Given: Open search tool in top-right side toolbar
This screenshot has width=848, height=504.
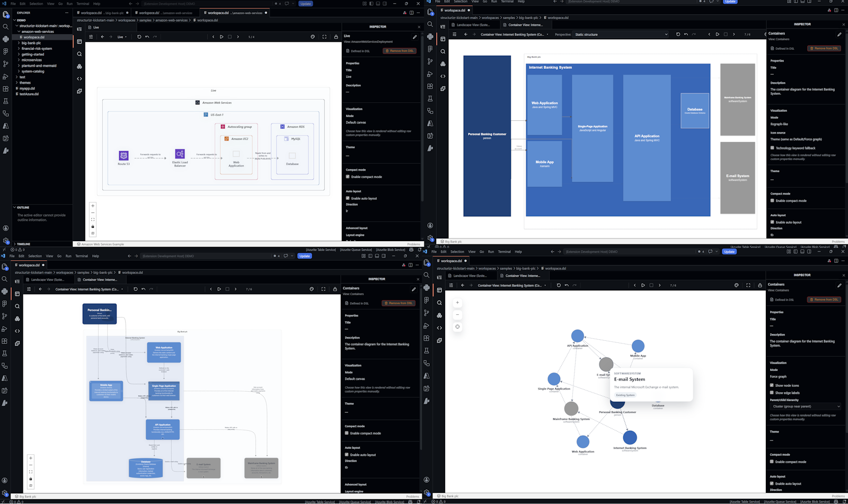Looking at the screenshot, I should [x=443, y=51].
